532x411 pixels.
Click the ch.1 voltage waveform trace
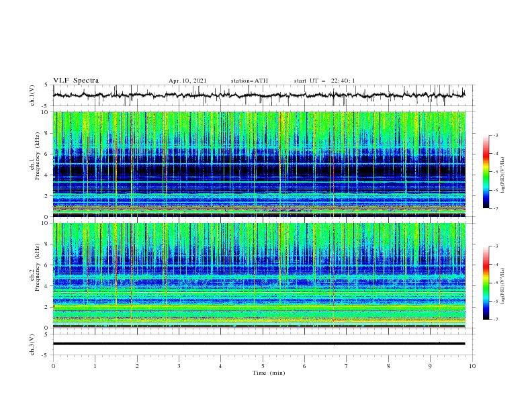tap(259, 95)
